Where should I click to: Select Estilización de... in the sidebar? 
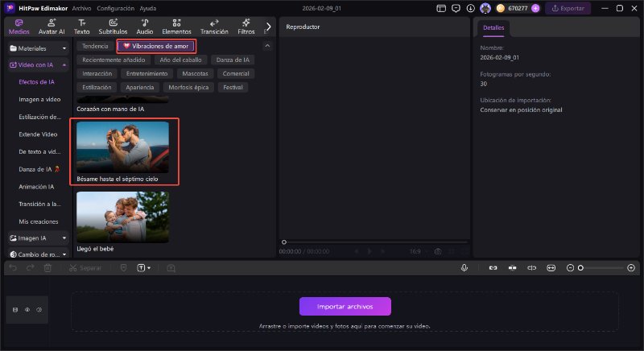pyautogui.click(x=39, y=117)
